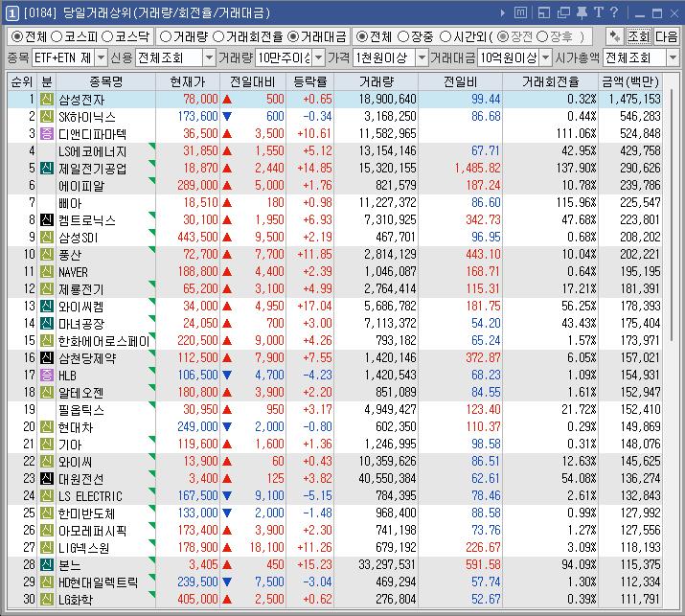Click the 'm' memo icon in title bar

click(520, 13)
